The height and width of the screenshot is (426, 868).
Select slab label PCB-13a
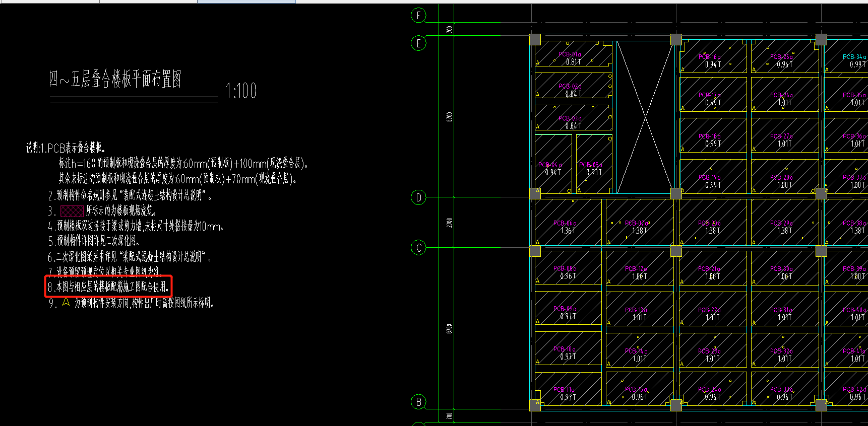click(636, 310)
